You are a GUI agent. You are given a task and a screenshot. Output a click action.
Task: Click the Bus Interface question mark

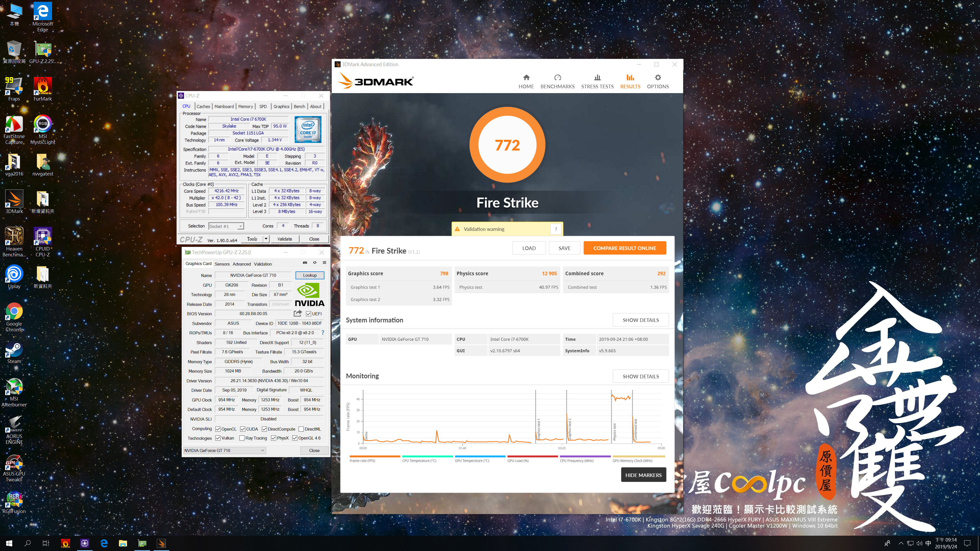pos(323,333)
